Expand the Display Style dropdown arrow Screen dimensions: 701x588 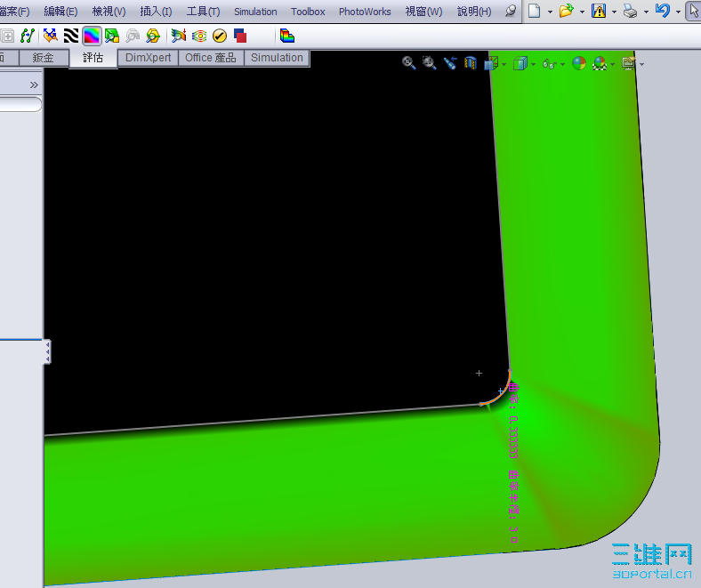(x=534, y=64)
